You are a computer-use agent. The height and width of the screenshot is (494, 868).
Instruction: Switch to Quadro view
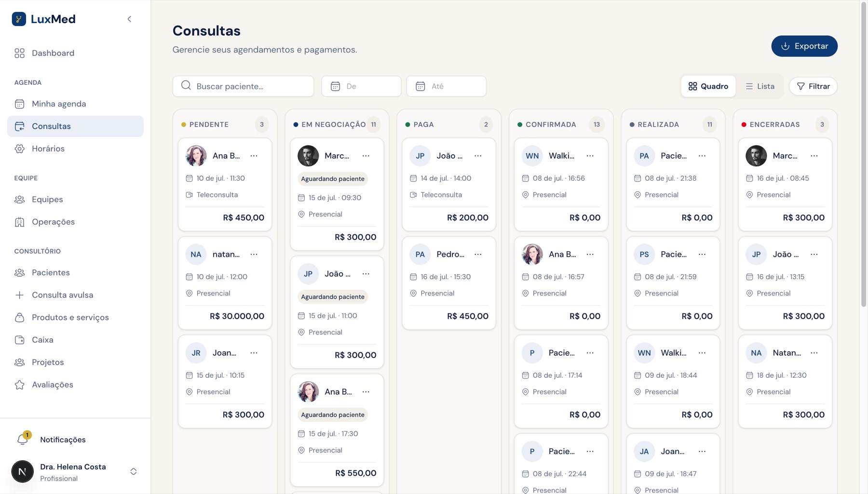tap(708, 86)
